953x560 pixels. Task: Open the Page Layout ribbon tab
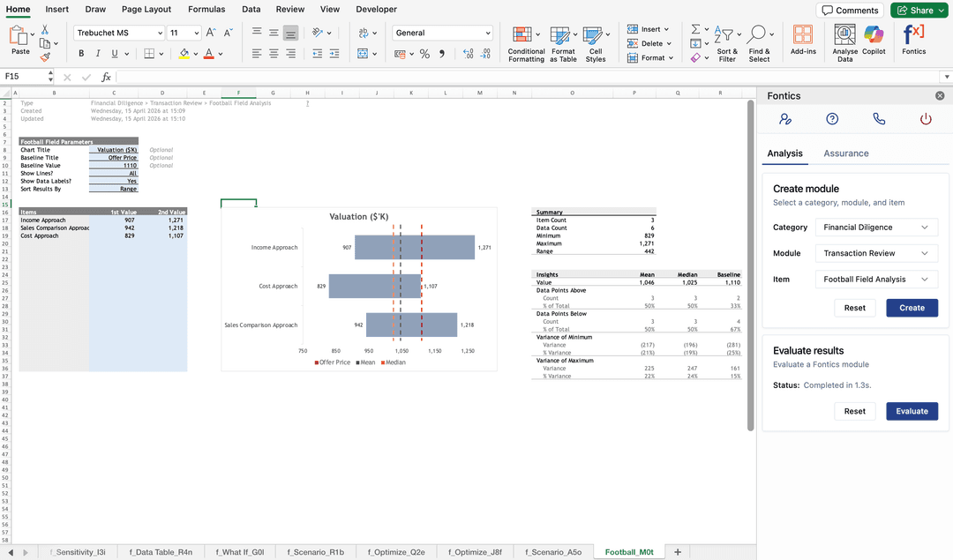146,9
